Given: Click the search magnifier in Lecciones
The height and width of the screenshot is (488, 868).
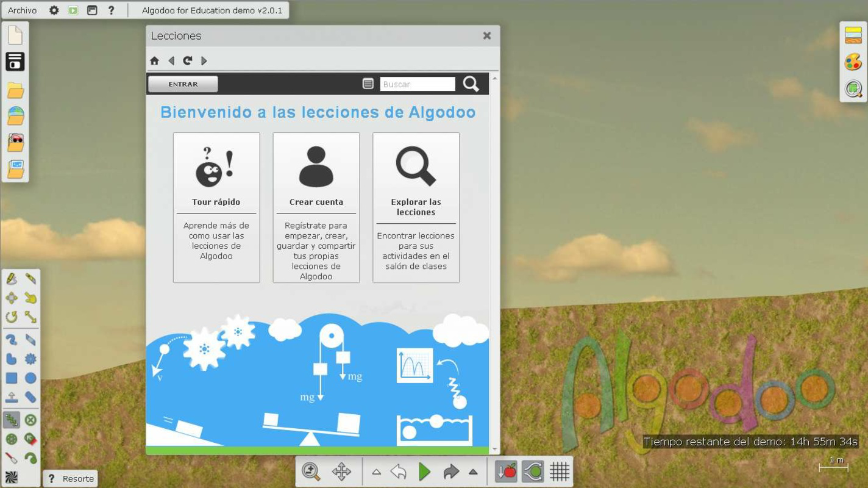Looking at the screenshot, I should point(471,84).
